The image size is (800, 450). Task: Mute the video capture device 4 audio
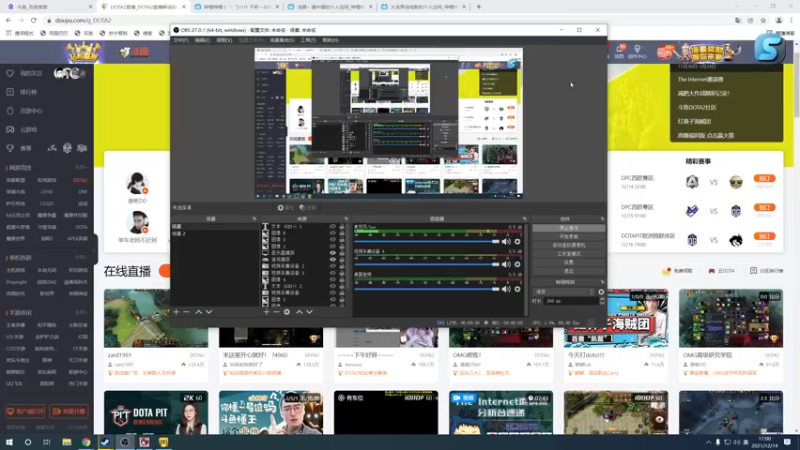point(506,264)
